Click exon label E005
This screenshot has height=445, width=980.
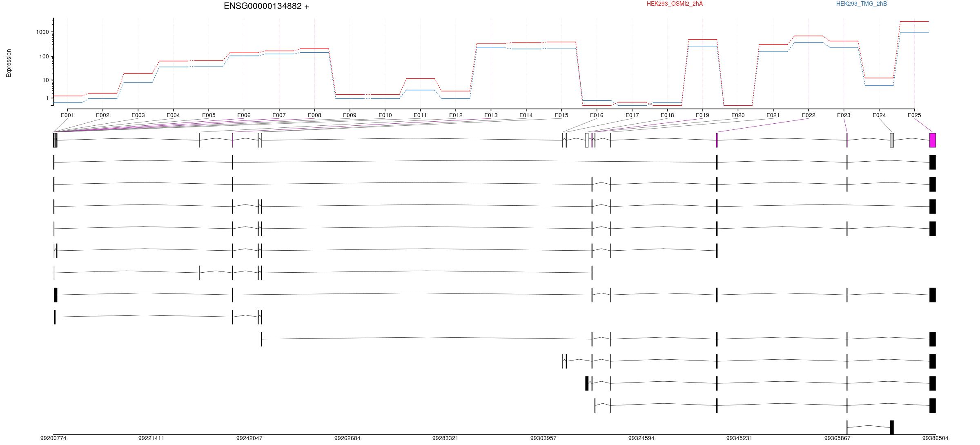[x=209, y=115]
